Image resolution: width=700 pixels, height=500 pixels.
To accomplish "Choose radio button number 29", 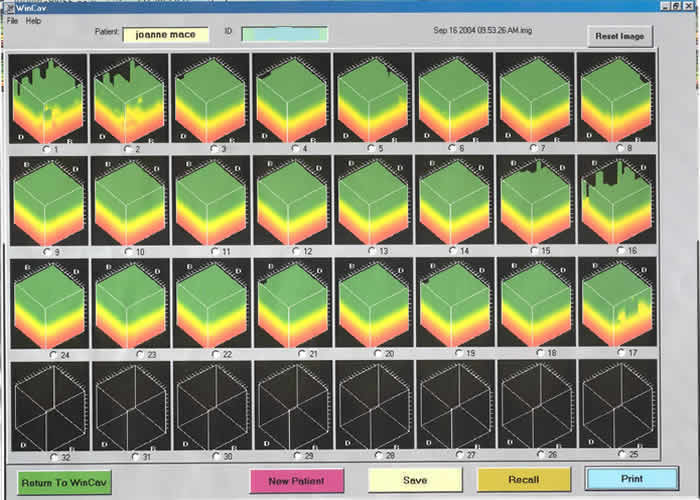I will 296,455.
